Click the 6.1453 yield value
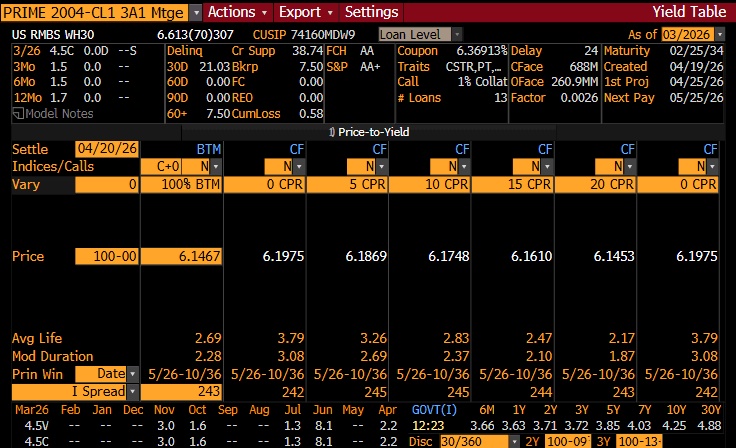 (614, 256)
